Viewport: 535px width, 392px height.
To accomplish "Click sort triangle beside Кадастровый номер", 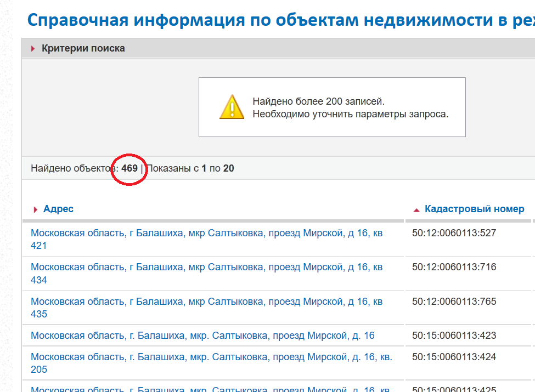I will 416,209.
